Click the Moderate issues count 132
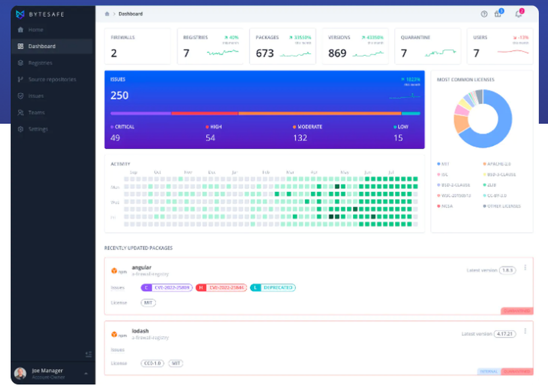Screen dimensions: 548x392 click(x=300, y=138)
